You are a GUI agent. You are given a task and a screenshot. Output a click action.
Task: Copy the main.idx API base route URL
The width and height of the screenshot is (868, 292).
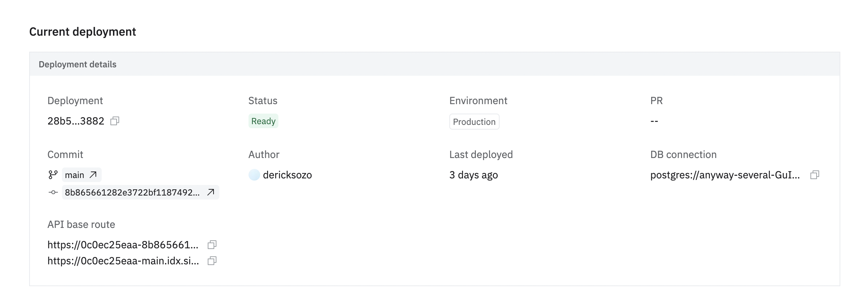point(212,261)
